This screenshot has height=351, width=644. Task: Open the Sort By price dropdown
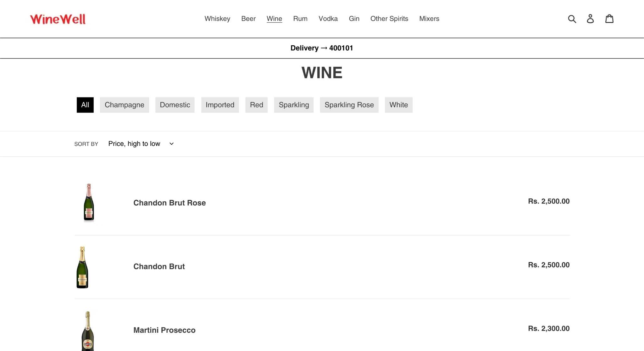[x=141, y=144]
